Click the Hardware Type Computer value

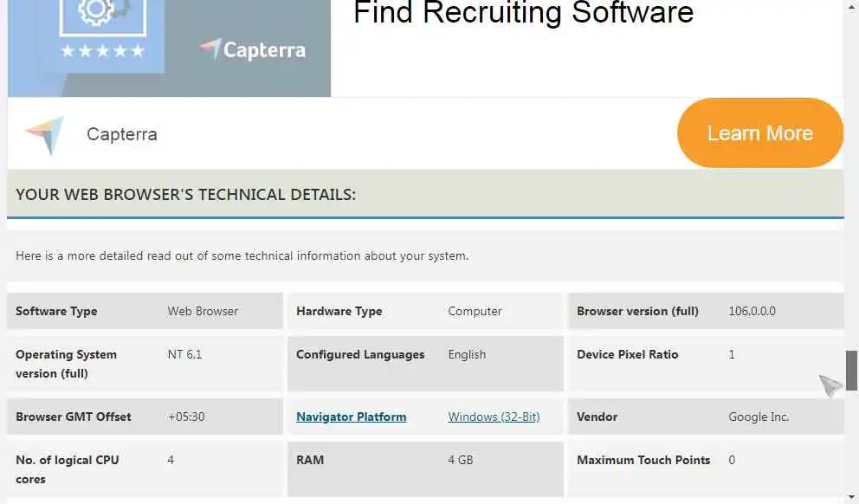(475, 311)
